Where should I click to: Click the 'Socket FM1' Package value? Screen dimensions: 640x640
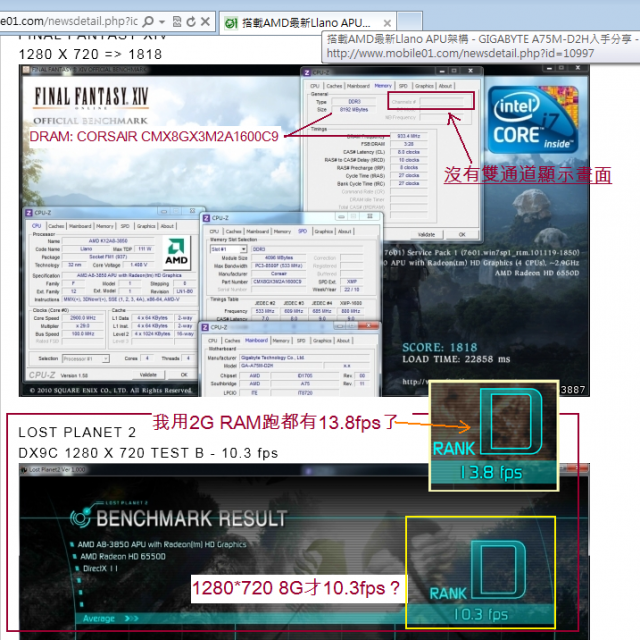(x=108, y=257)
